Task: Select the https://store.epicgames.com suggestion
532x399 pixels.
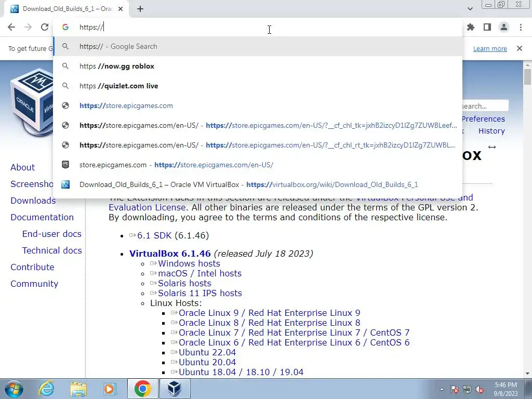Action: click(258, 105)
